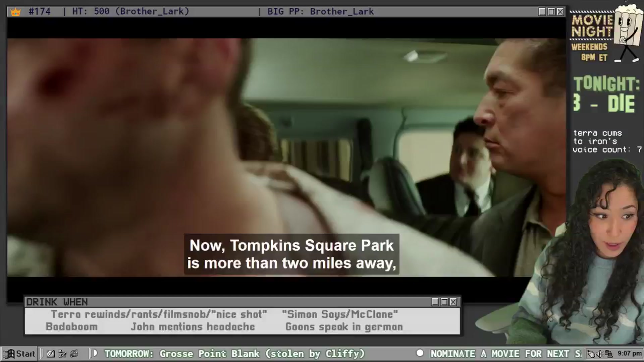644x362 pixels.
Task: Click the "Tompkins Square Park" subtitle caption
Action: pyautogui.click(x=291, y=254)
